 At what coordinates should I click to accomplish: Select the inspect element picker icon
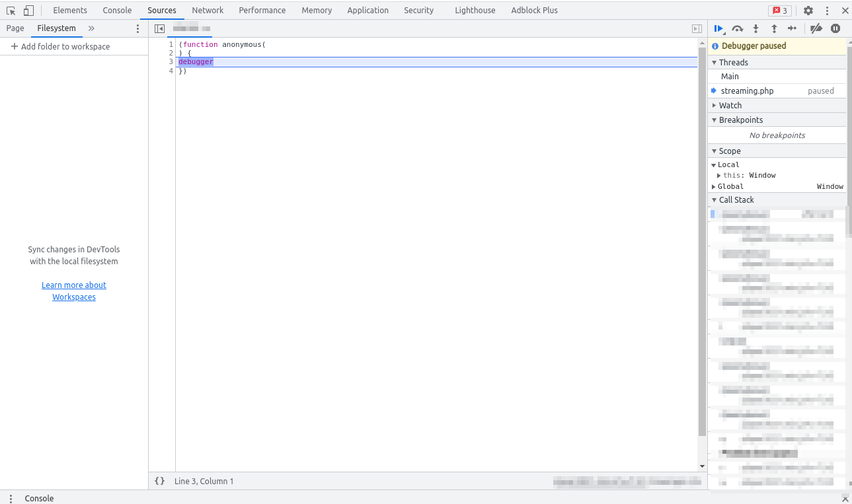click(11, 11)
